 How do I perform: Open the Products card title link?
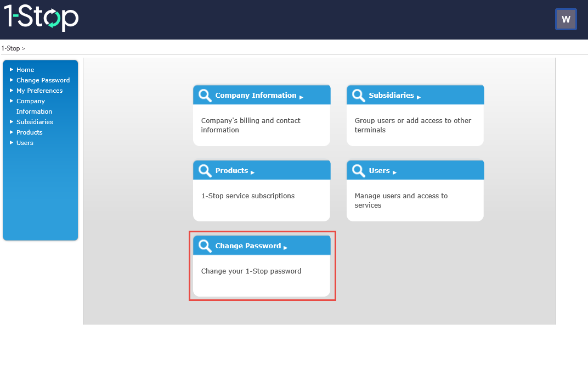[232, 170]
